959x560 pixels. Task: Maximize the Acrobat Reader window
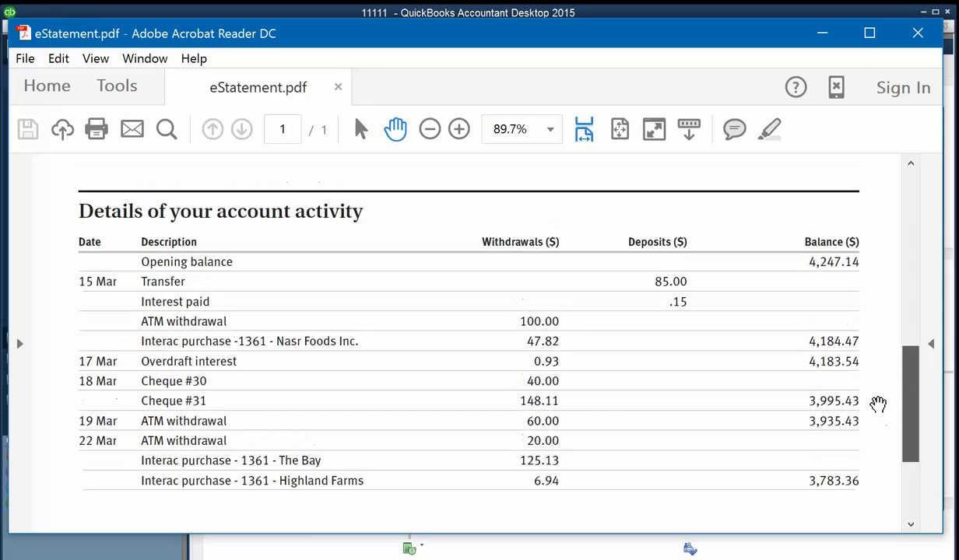(869, 33)
